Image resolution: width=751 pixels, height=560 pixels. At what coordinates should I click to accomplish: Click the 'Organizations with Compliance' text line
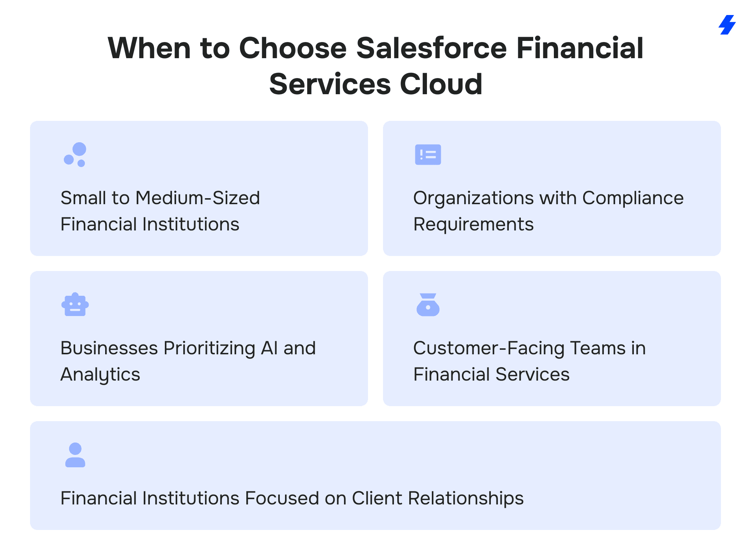click(548, 198)
